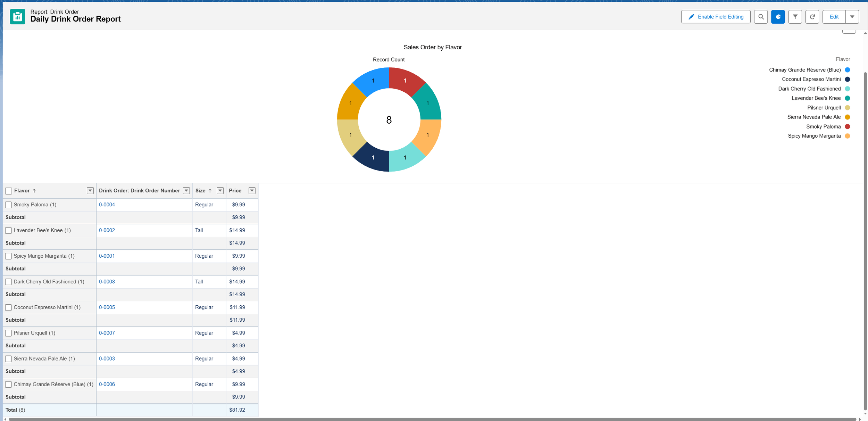Open the filters funnel icon
The image size is (868, 421).
pos(795,17)
